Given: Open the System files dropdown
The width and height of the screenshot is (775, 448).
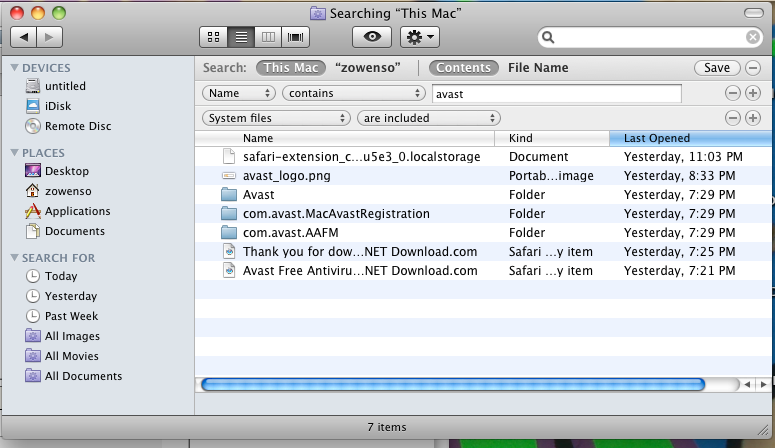Looking at the screenshot, I should (x=276, y=118).
